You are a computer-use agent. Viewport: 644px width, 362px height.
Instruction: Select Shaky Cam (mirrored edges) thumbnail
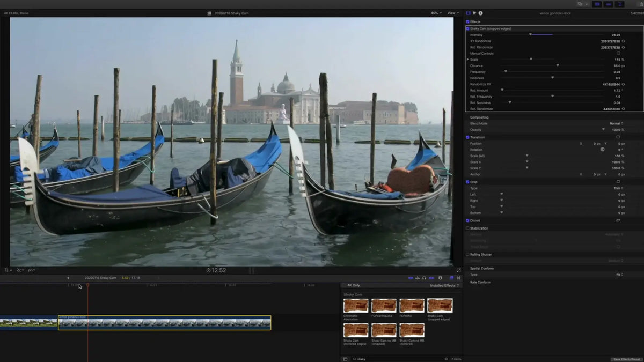[x=356, y=330]
